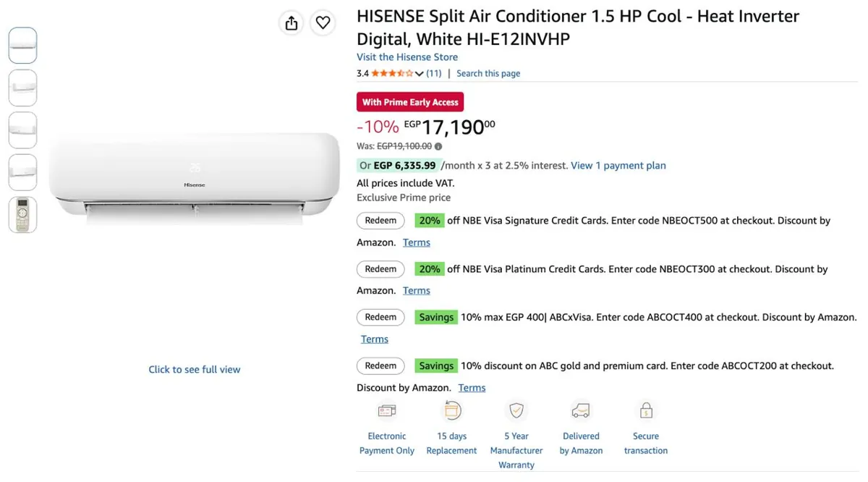Click to see full view of image
This screenshot has width=868, height=482.
pyautogui.click(x=195, y=369)
